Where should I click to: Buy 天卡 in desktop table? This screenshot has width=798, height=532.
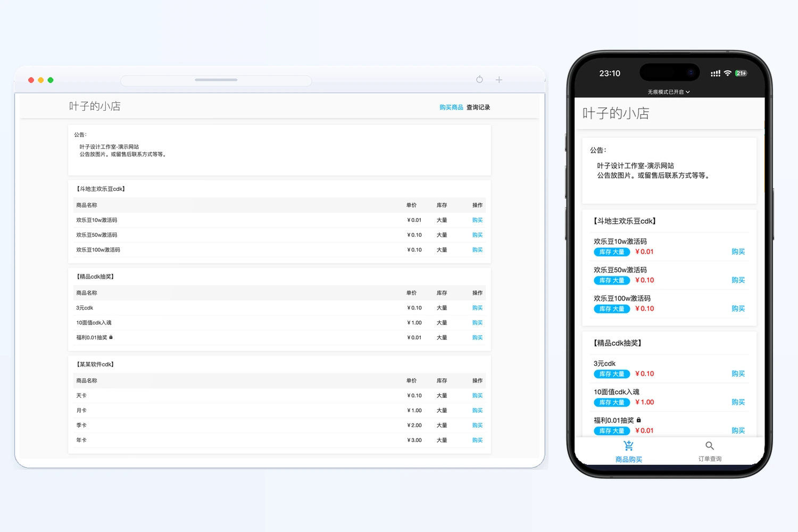pos(477,396)
